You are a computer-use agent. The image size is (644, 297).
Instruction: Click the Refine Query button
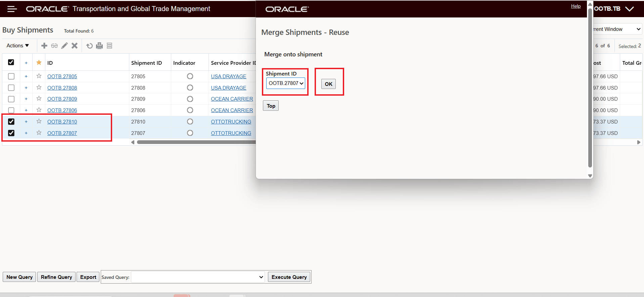[x=56, y=277]
